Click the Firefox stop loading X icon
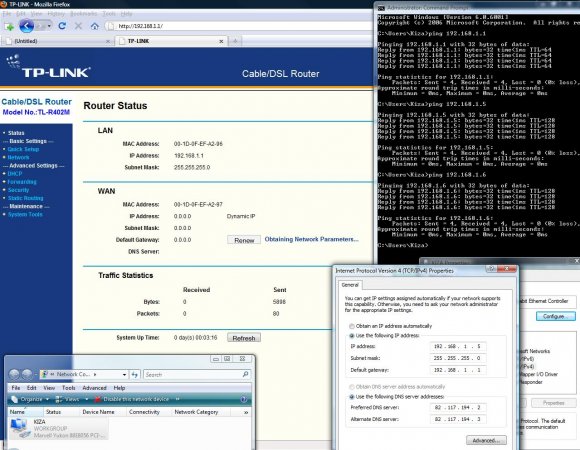This screenshot has width=580, height=450. click(78, 26)
